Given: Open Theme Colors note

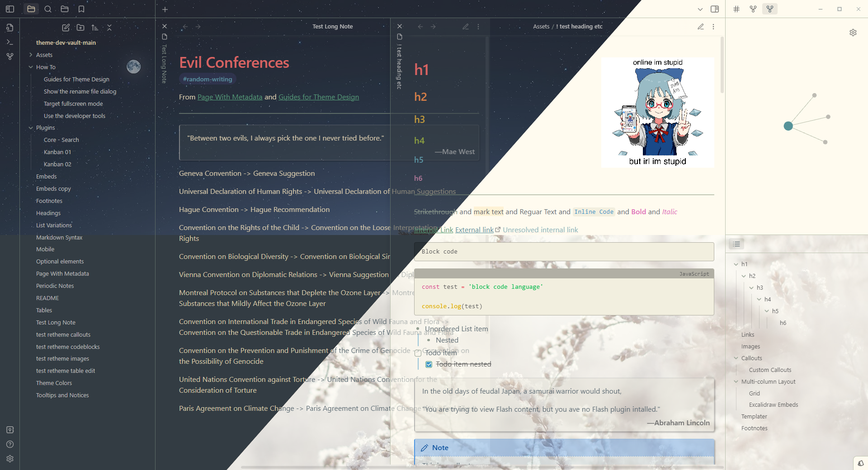Looking at the screenshot, I should [x=54, y=383].
